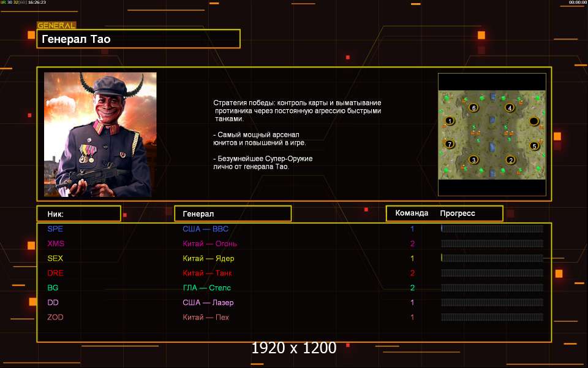Image resolution: width=588 pixels, height=368 pixels.
Task: Click general entry "Китай — Пех"
Action: coord(206,317)
